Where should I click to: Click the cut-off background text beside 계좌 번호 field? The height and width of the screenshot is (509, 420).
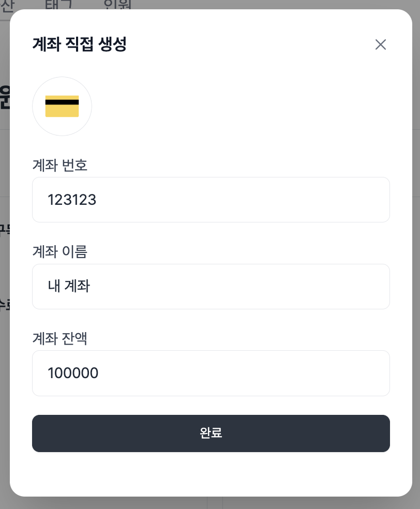click(x=4, y=229)
